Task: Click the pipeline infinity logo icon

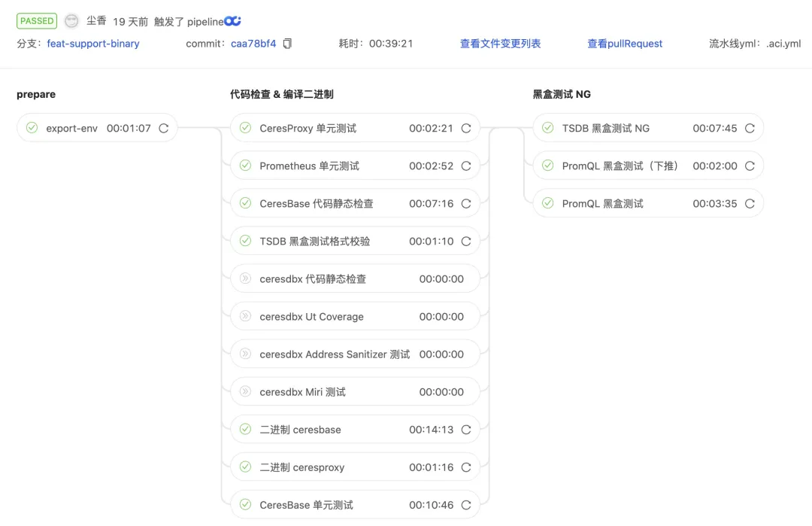Action: 232,21
